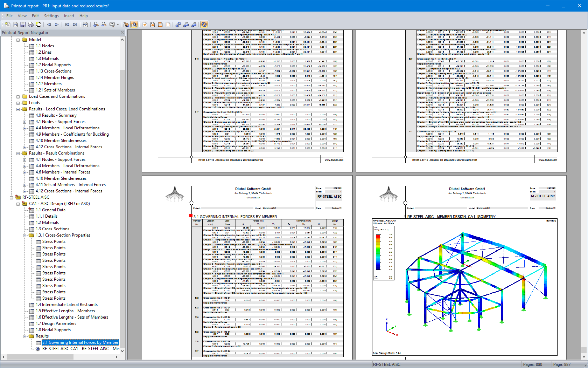
Task: Click the new printout report icon
Action: coord(8,25)
